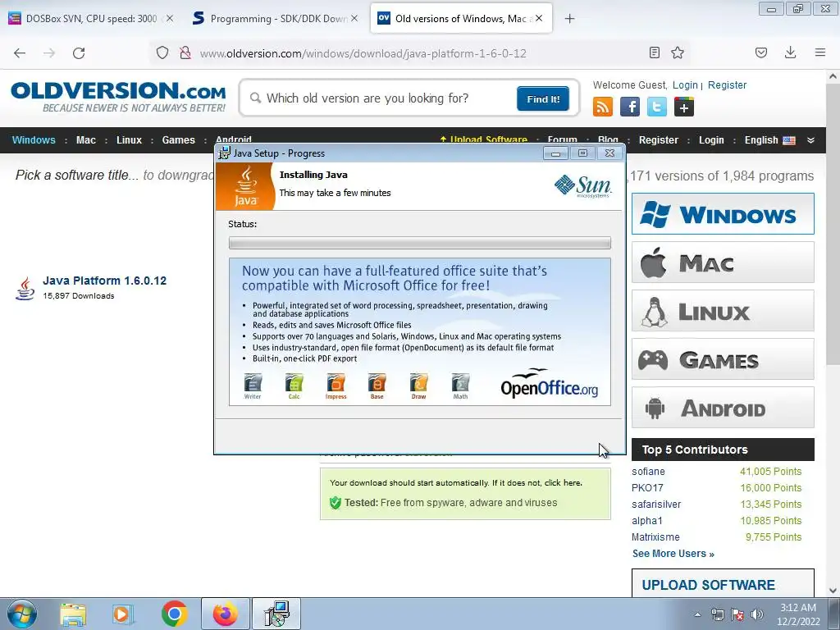This screenshot has height=630, width=840.
Task: Click the big Android category banner
Action: (723, 408)
